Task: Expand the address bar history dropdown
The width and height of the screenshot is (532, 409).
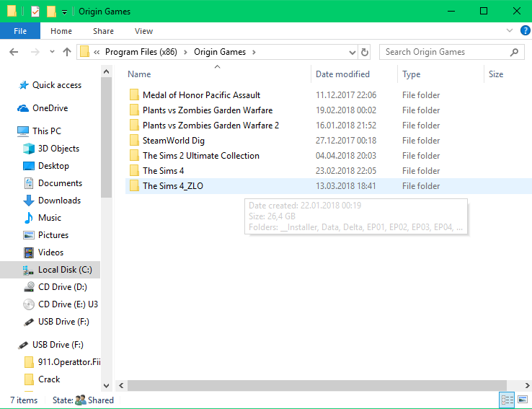Action: [353, 52]
